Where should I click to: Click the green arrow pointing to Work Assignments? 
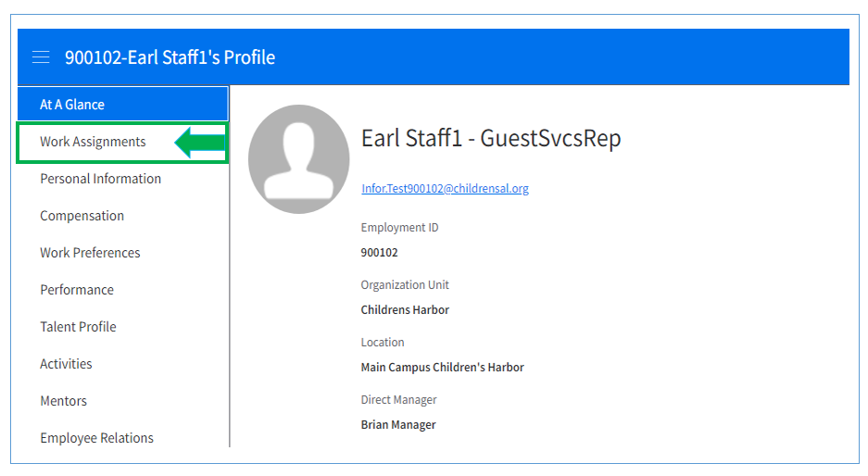pyautogui.click(x=200, y=143)
